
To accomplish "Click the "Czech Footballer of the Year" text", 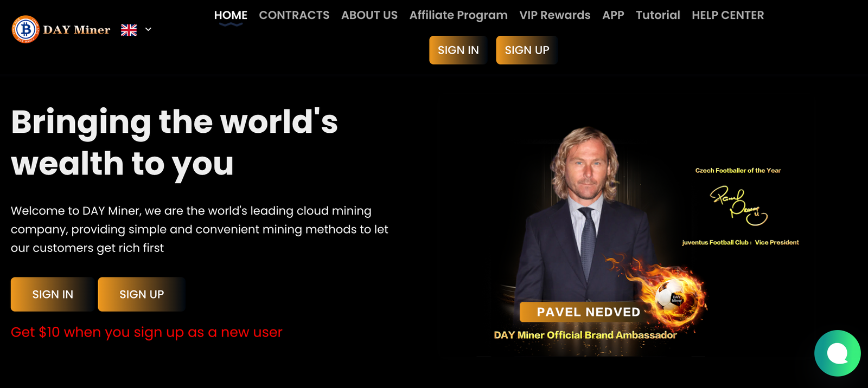I will point(738,170).
